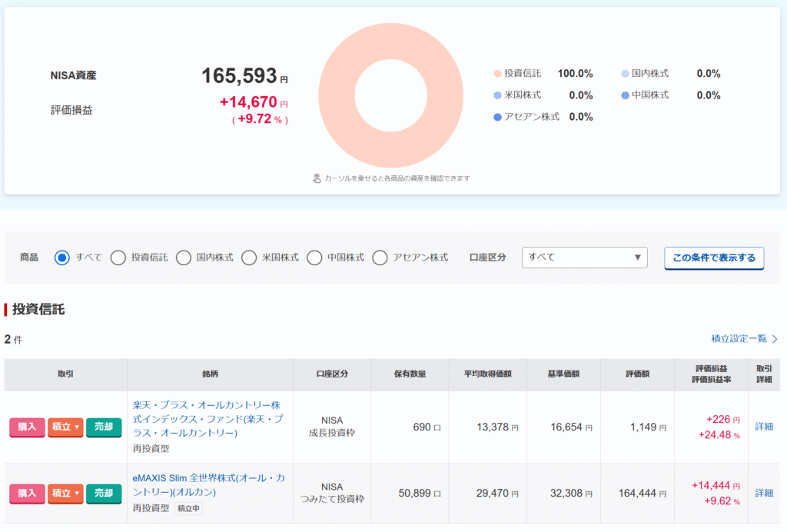Viewport: 787px width, 532px height.
Task: Open 詳細 link for 楽天・プラス fund
Action: coord(764,427)
